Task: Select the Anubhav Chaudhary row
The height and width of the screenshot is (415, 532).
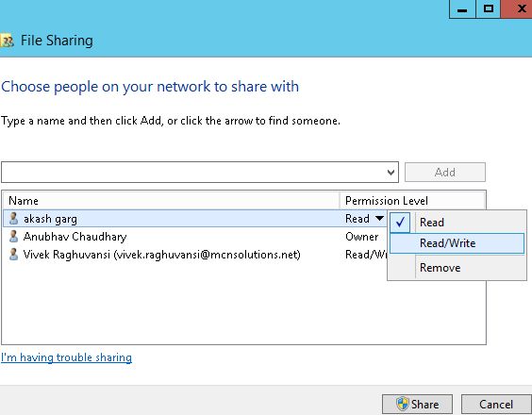Action: [x=194, y=237]
